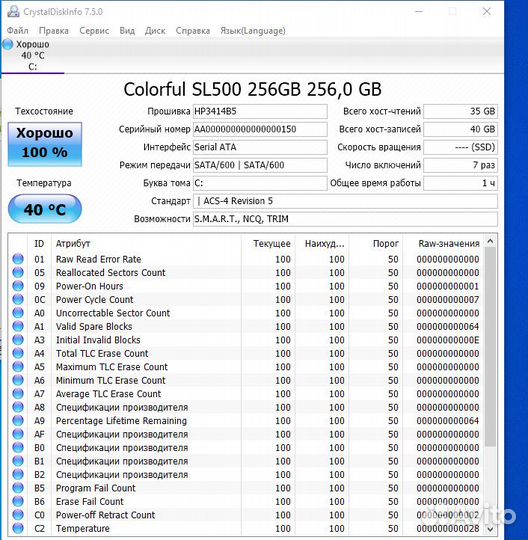Click the power on hours value 1 ч
528x540 pixels.
click(460, 183)
